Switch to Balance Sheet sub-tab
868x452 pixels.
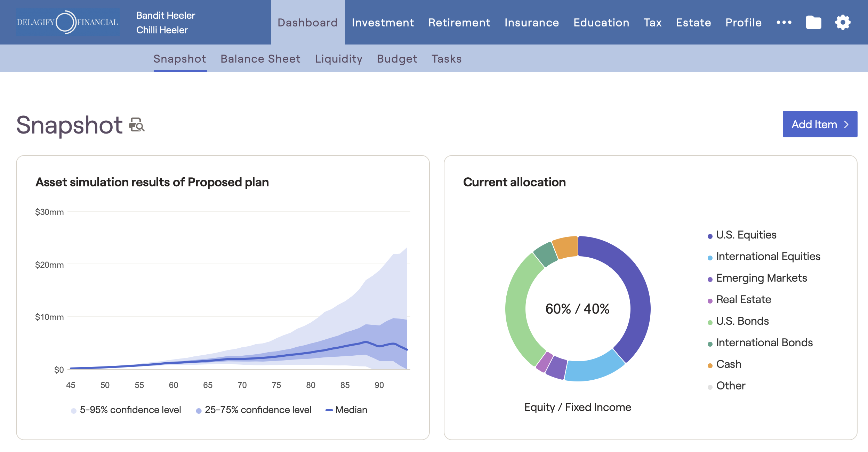(260, 59)
